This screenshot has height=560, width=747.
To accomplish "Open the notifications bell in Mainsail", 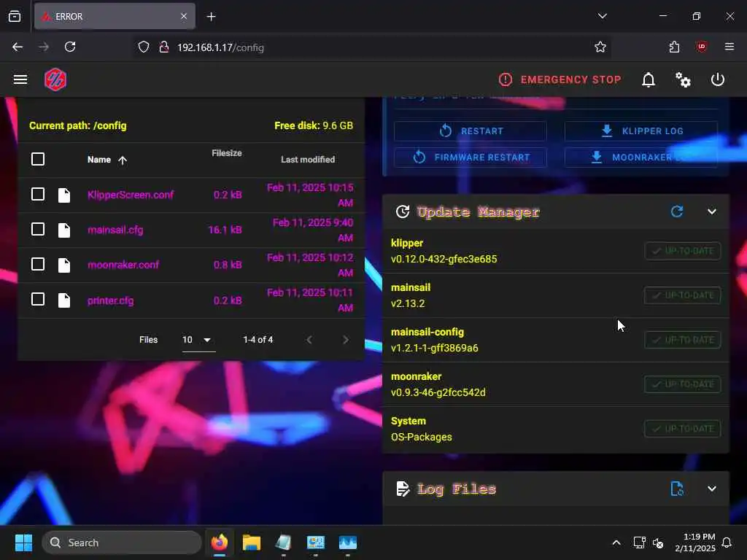I will (x=649, y=79).
